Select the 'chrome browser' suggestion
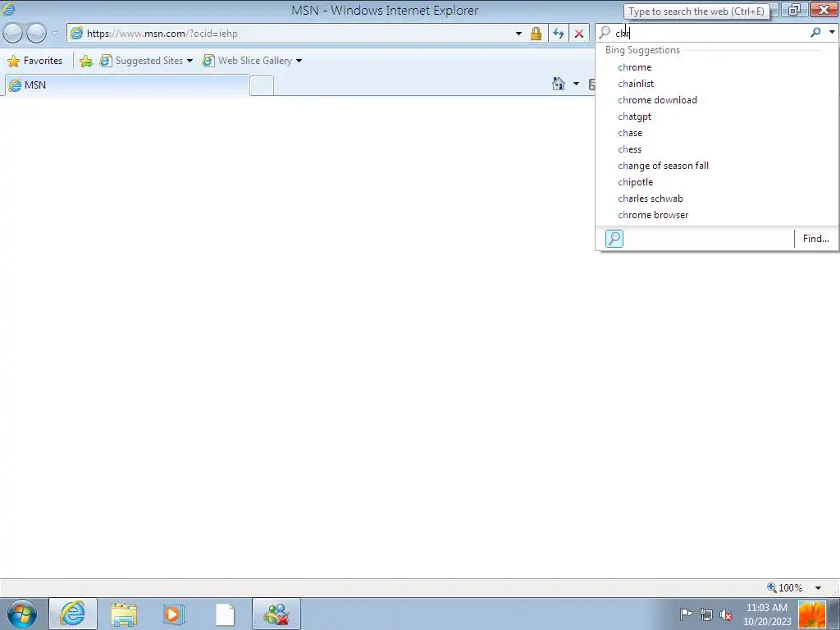Image resolution: width=840 pixels, height=630 pixels. click(717, 215)
